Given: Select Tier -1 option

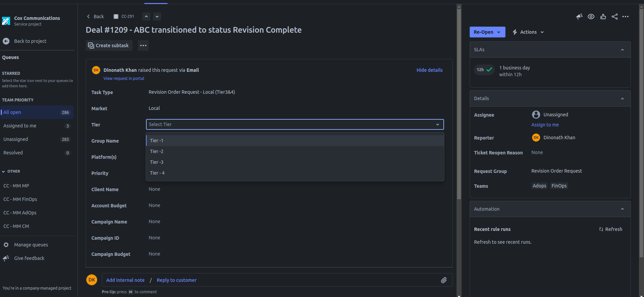Looking at the screenshot, I should pos(295,141).
